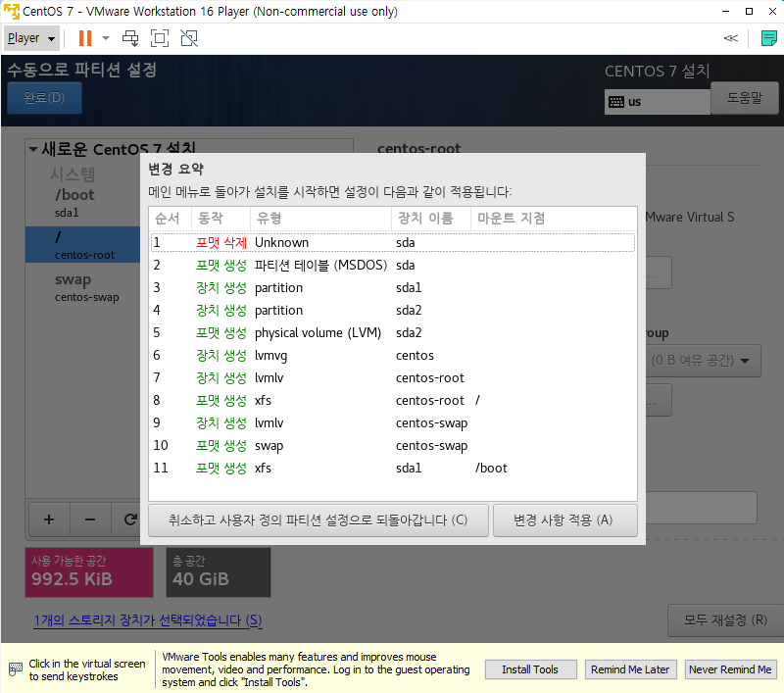This screenshot has width=784, height=693.
Task: Open the 1개의 스토리지 장치가 선택되었습니다 link
Action: tap(148, 620)
